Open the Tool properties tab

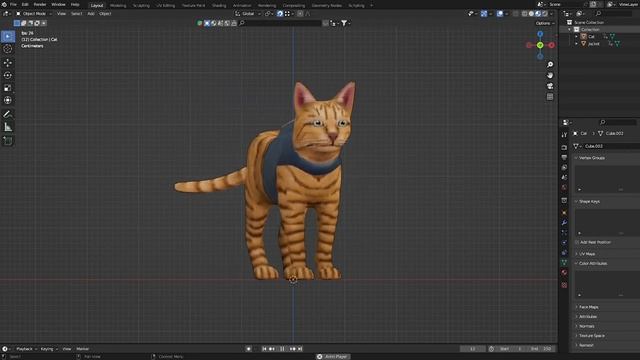pos(564,135)
